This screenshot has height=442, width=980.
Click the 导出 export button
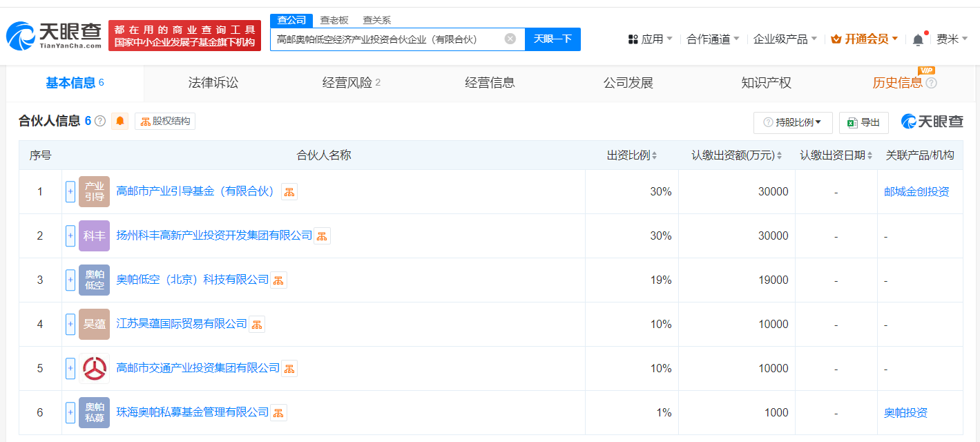(x=864, y=122)
